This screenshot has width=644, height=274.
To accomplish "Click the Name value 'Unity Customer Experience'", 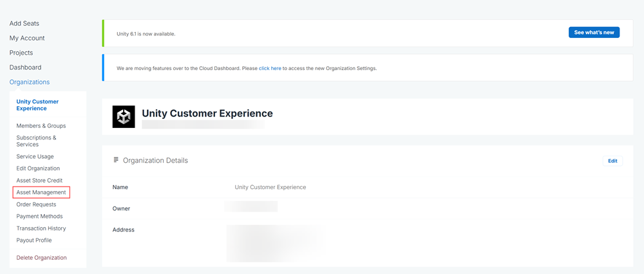I will point(270,187).
